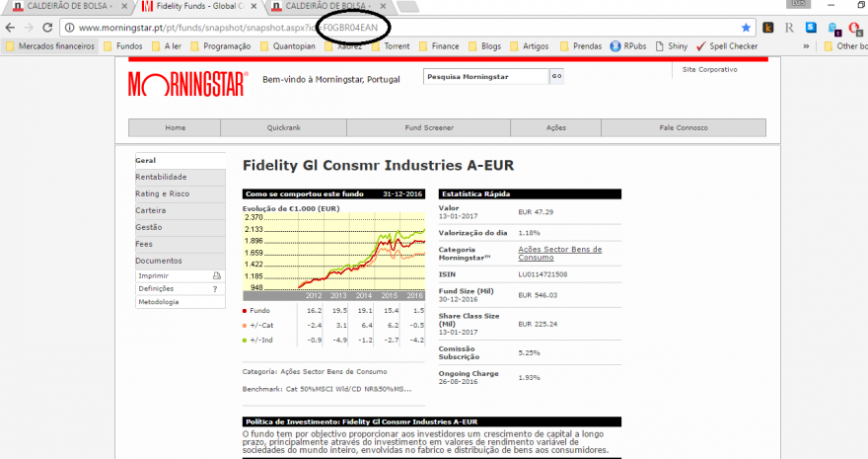The image size is (868, 459).
Task: Focus the Pesquisa Morningstar search field
Action: coord(485,76)
